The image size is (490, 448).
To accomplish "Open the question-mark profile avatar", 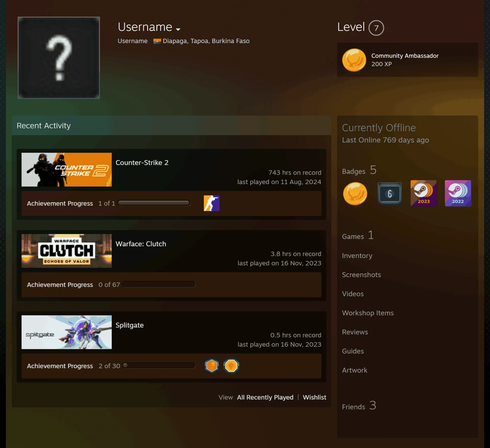I will coord(59,58).
